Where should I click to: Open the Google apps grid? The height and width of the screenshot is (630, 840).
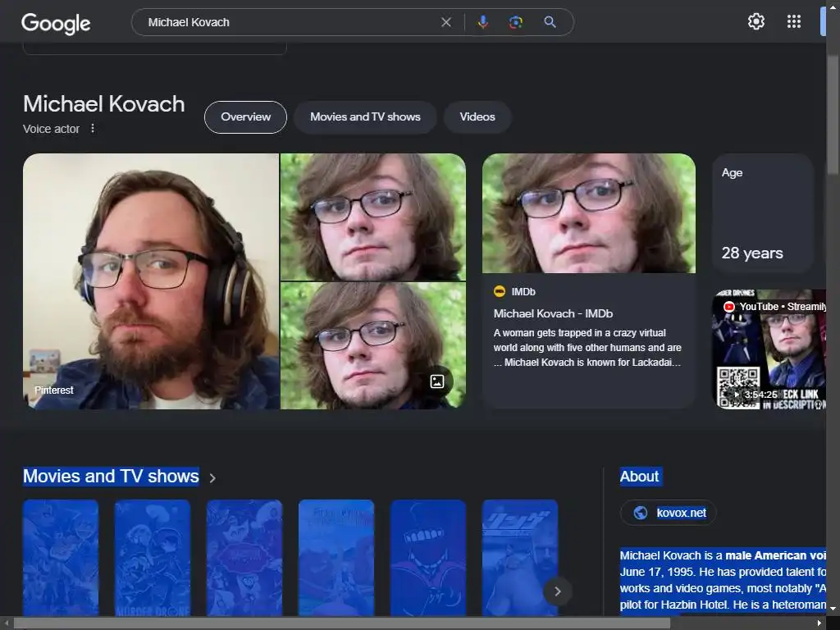pyautogui.click(x=793, y=21)
